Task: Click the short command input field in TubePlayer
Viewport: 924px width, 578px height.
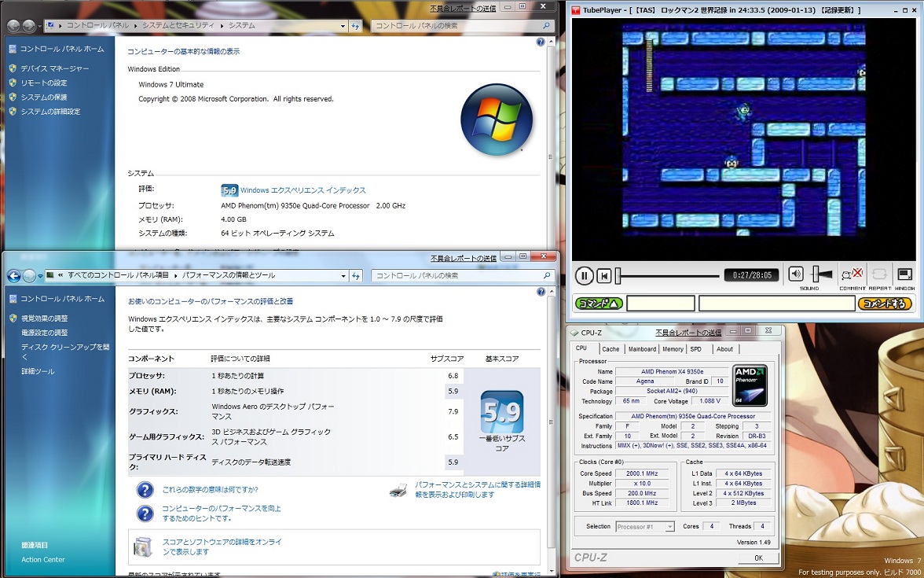Action: click(661, 304)
